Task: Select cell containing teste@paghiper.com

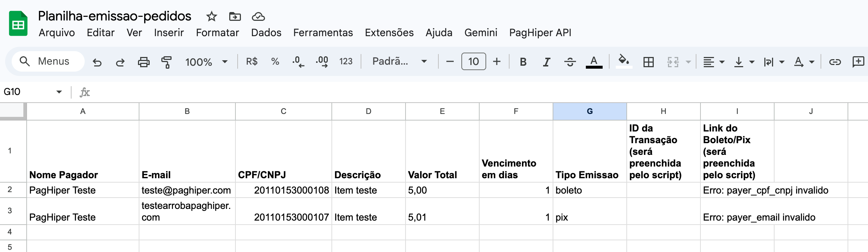Action: [187, 190]
